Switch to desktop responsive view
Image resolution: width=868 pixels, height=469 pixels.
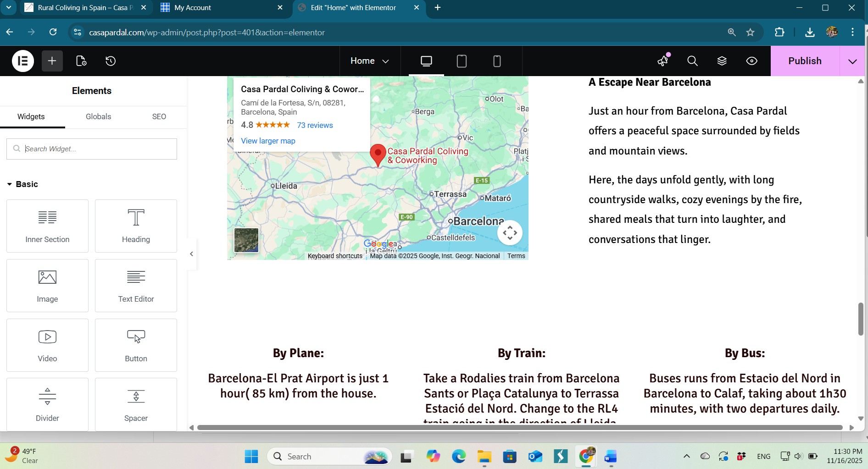(426, 61)
